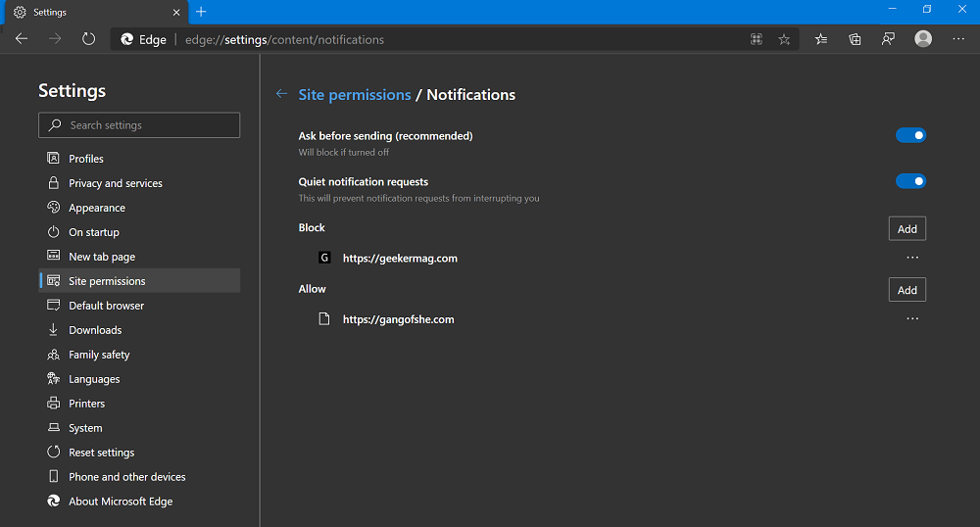Click the About Edge logo icon
Screen dimensions: 980x527
click(x=53, y=501)
